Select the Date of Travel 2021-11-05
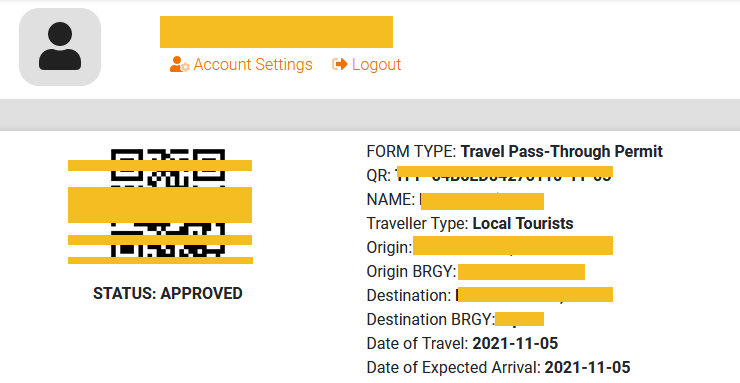The image size is (740, 383). tap(515, 343)
